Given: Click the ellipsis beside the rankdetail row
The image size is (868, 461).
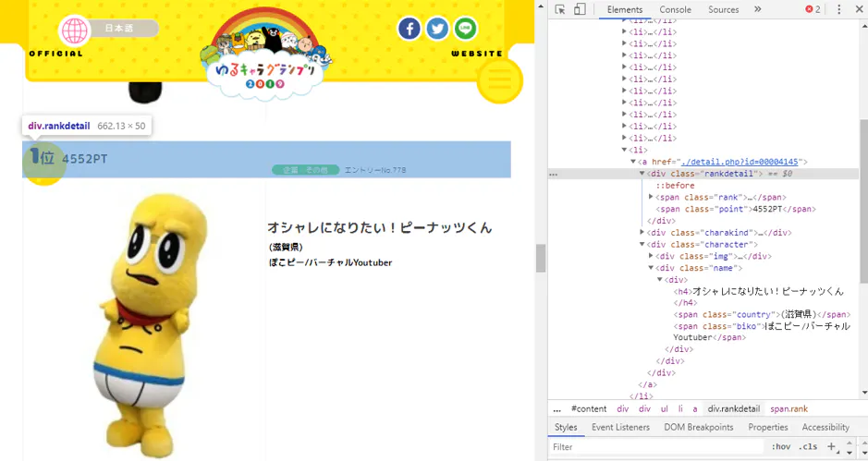Looking at the screenshot, I should tap(554, 174).
